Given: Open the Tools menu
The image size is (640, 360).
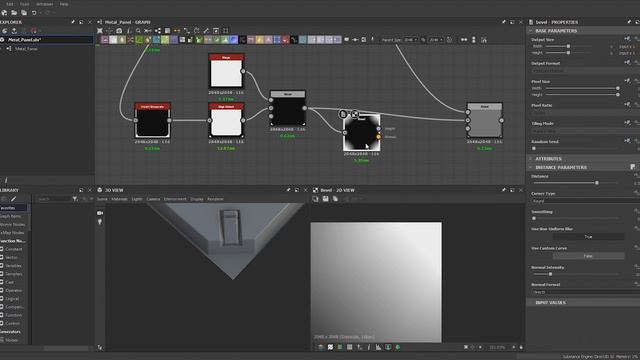Looking at the screenshot, I should pos(24,4).
